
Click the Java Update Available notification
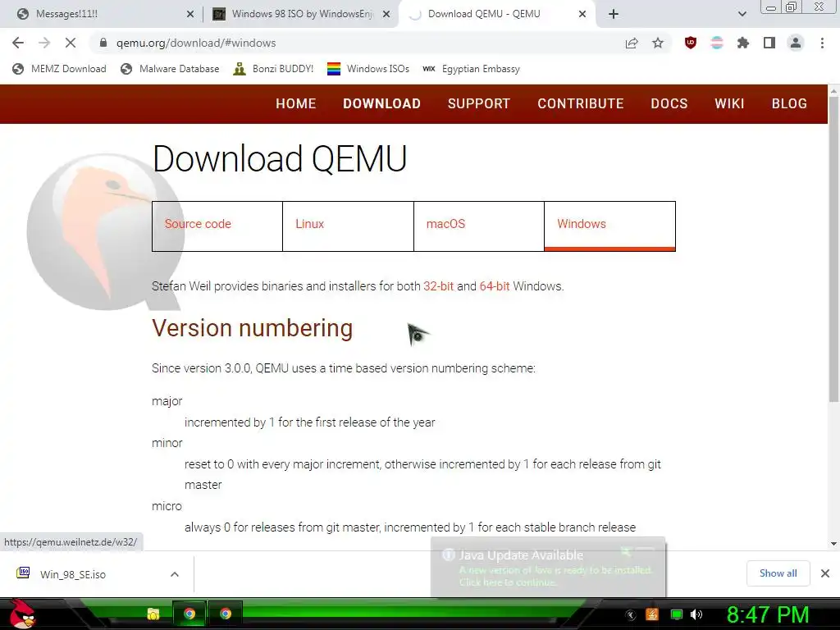(548, 567)
